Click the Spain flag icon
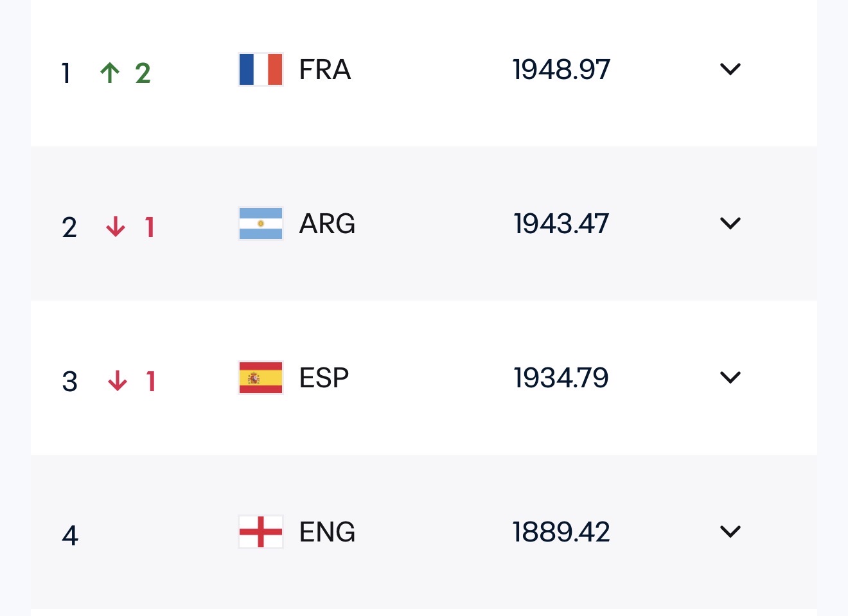This screenshot has width=848, height=616. click(261, 378)
